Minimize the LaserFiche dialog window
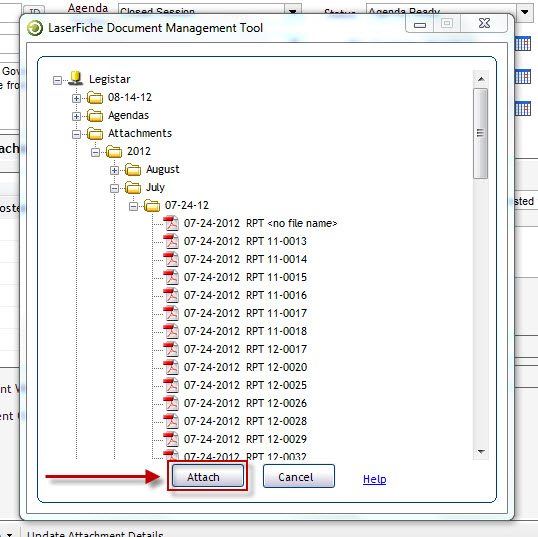This screenshot has width=538, height=537. coord(420,24)
